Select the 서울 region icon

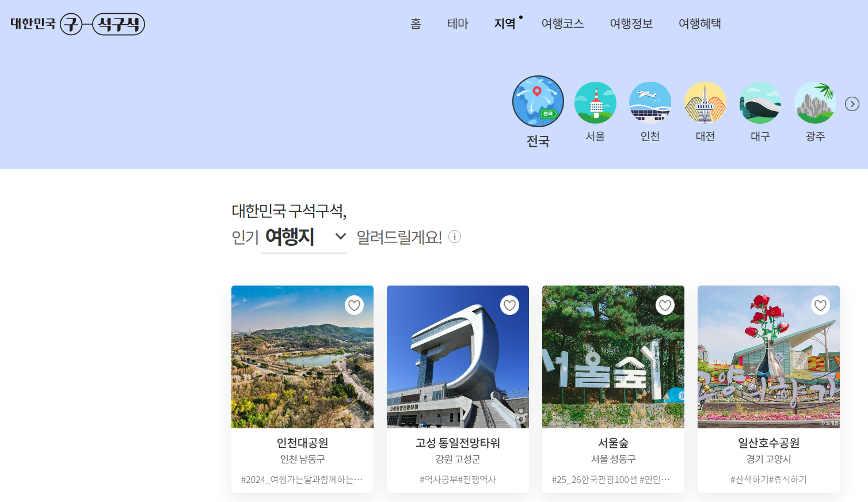tap(595, 102)
